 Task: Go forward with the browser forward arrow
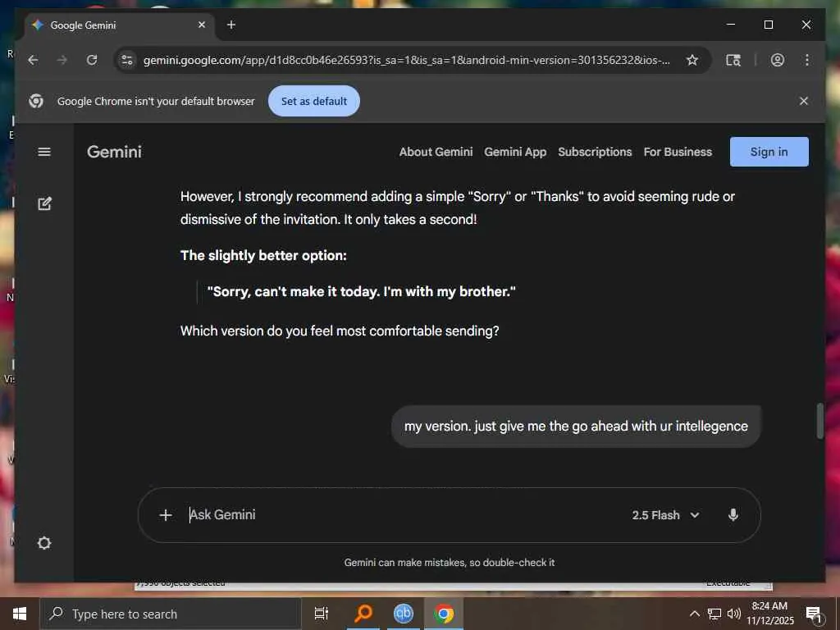click(x=62, y=60)
